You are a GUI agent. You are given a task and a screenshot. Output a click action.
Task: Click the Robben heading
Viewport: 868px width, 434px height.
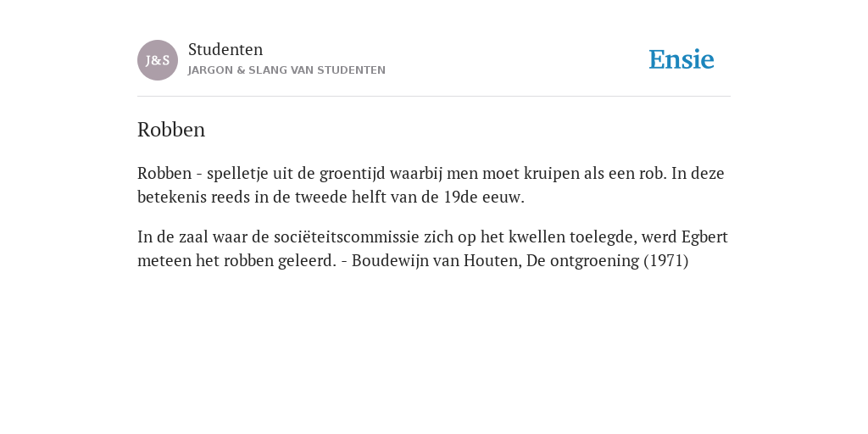tap(171, 130)
